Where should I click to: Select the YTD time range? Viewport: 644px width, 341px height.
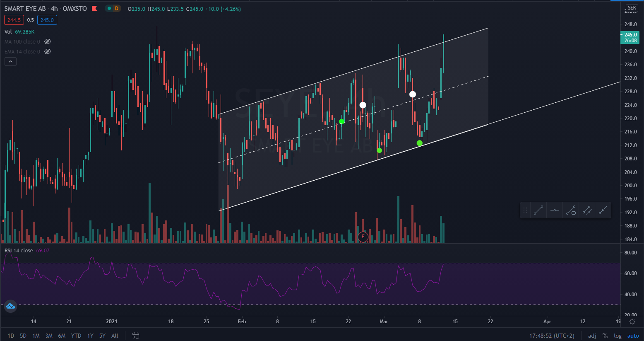pyautogui.click(x=76, y=336)
